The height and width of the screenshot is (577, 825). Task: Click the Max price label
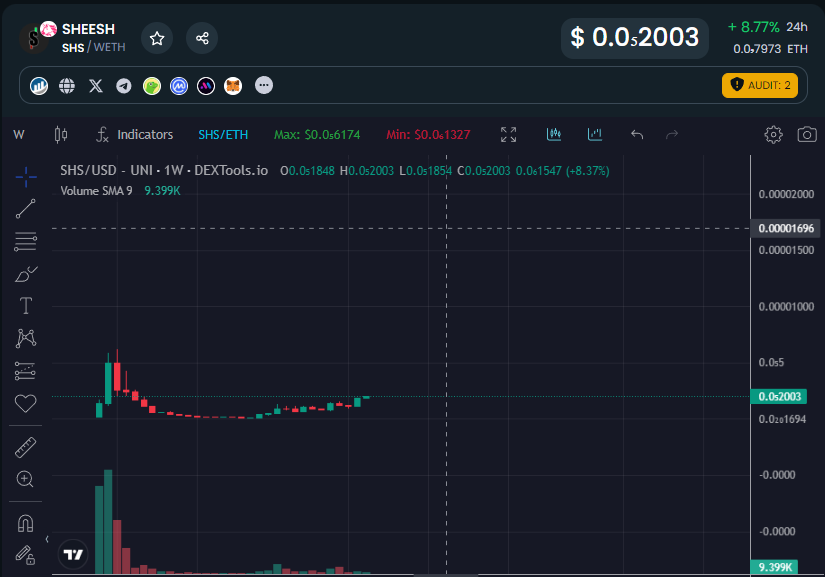point(317,135)
